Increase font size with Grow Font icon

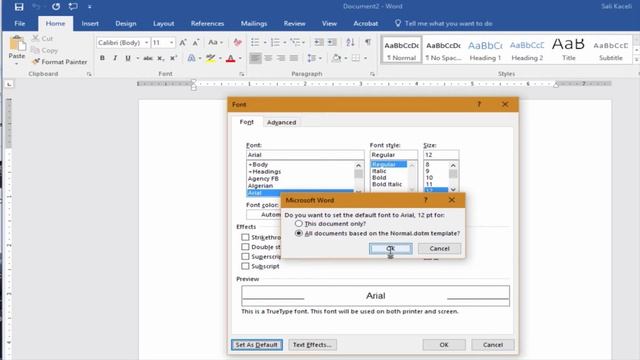pyautogui.click(x=183, y=42)
